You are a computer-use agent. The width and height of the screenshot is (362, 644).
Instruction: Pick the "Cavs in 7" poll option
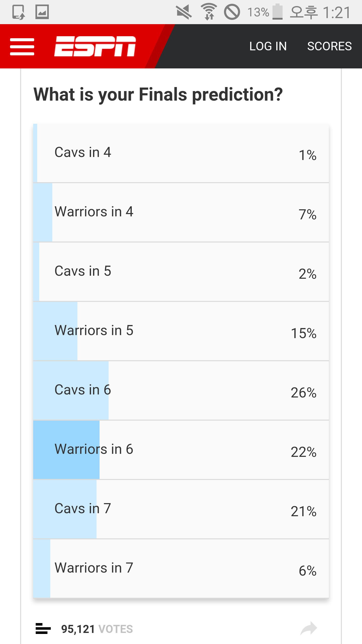click(181, 509)
